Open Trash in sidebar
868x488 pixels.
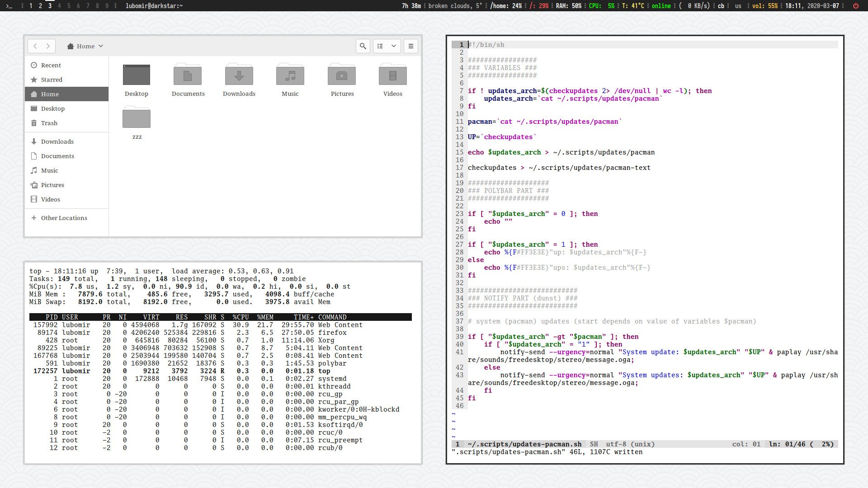[x=49, y=123]
